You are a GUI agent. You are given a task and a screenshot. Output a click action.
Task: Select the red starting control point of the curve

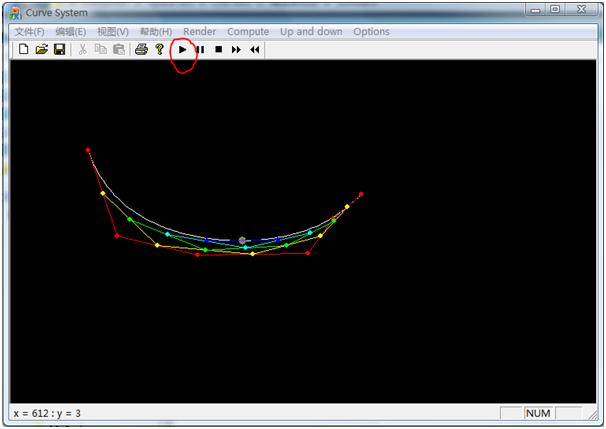[x=88, y=150]
